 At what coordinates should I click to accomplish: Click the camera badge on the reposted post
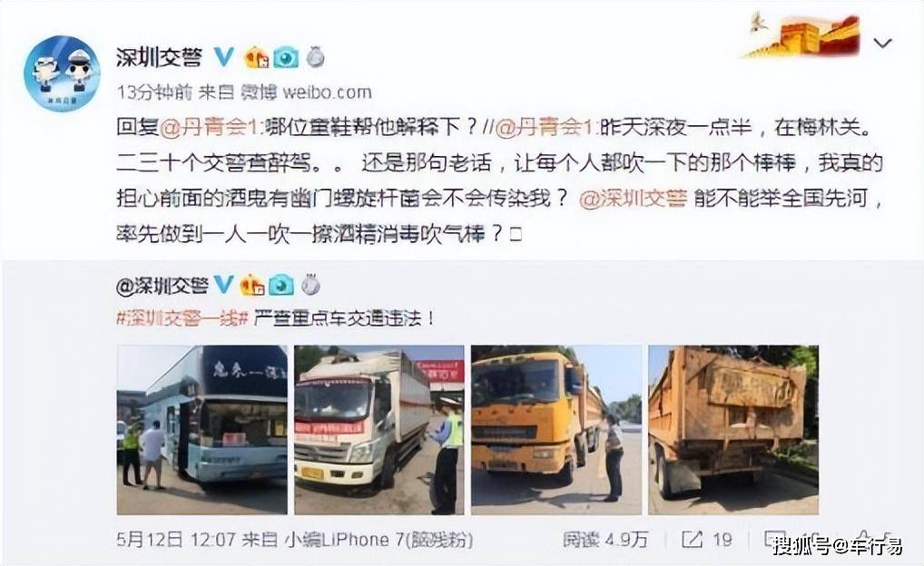pyautogui.click(x=281, y=286)
